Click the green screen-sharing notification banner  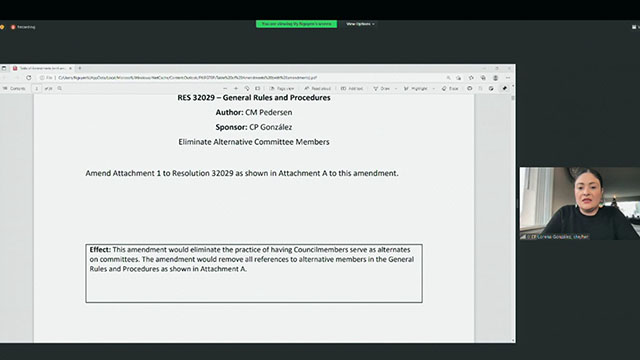[296, 24]
